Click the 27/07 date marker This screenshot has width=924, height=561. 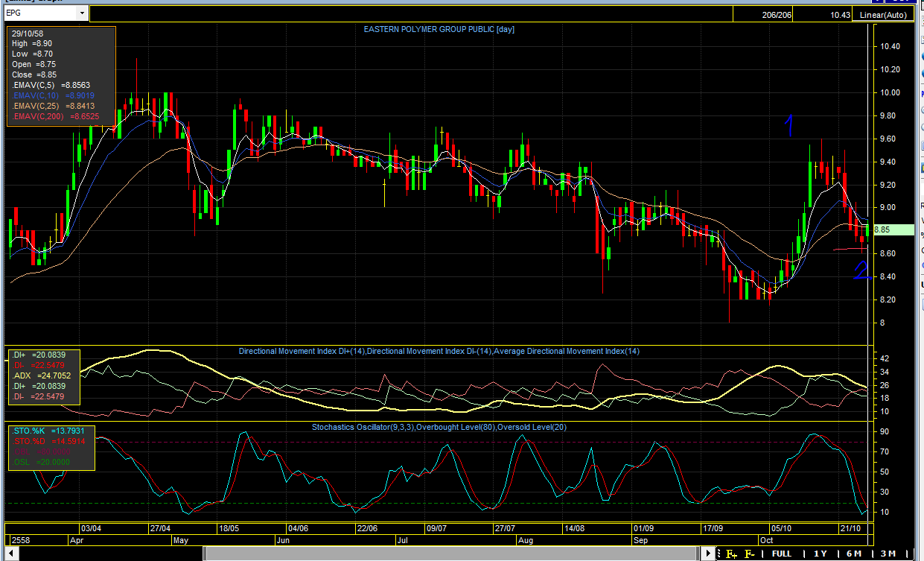point(505,528)
